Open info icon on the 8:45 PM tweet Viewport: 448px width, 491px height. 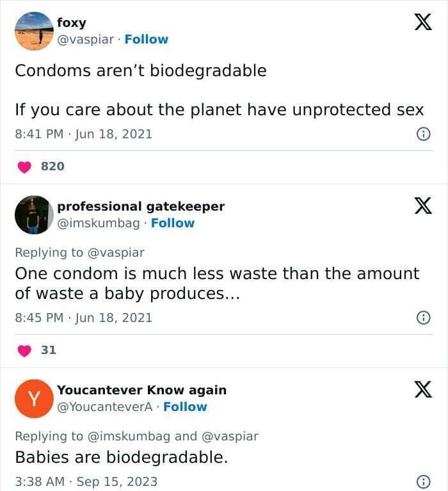(423, 318)
